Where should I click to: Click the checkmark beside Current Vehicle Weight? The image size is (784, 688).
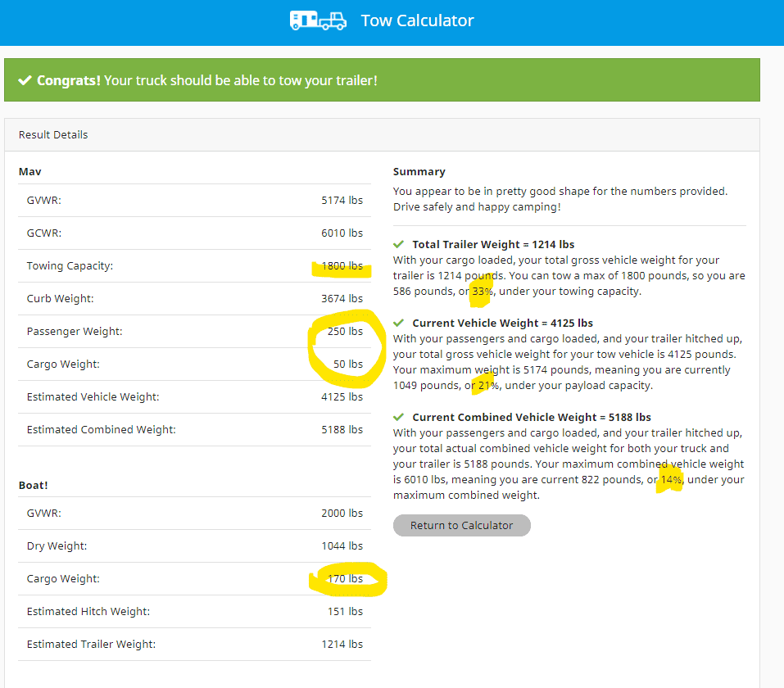coord(398,323)
